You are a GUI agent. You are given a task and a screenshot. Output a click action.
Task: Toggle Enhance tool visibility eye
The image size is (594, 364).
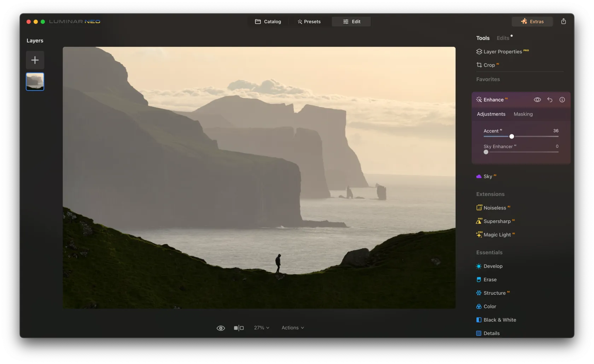click(537, 100)
